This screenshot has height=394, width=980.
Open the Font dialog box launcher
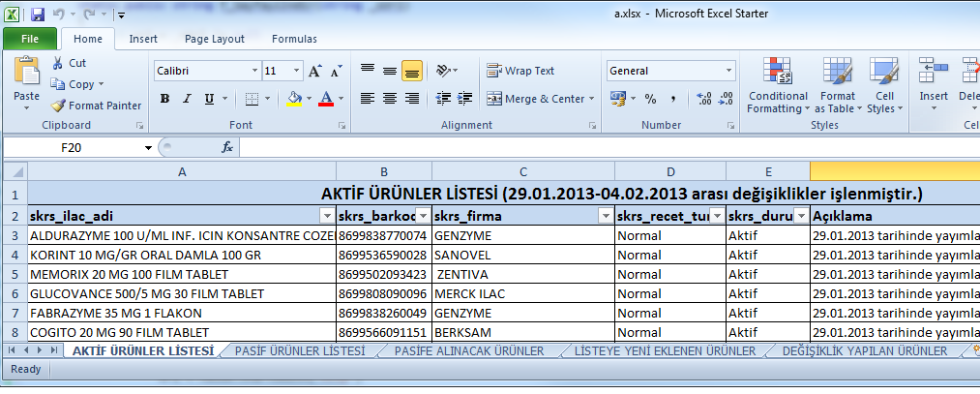(342, 126)
